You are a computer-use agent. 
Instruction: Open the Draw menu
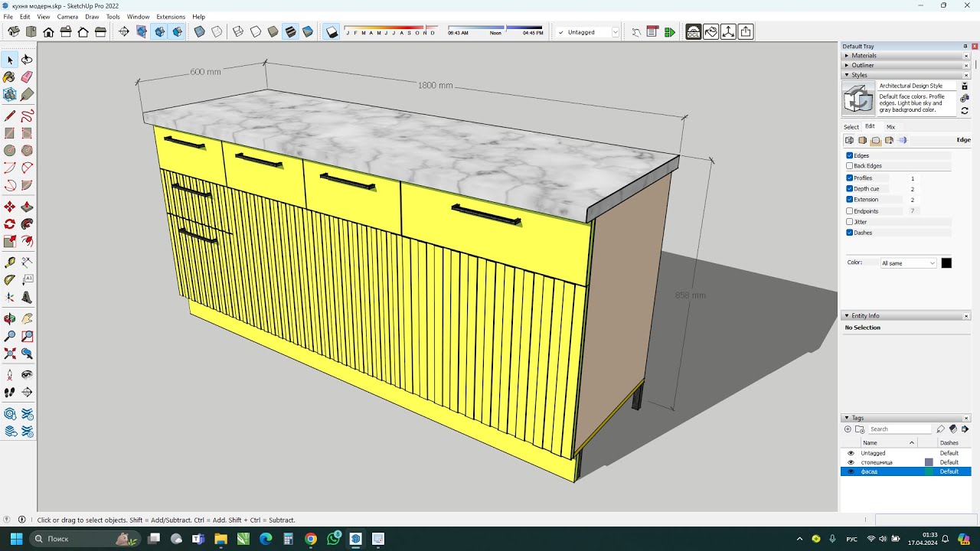[x=92, y=16]
